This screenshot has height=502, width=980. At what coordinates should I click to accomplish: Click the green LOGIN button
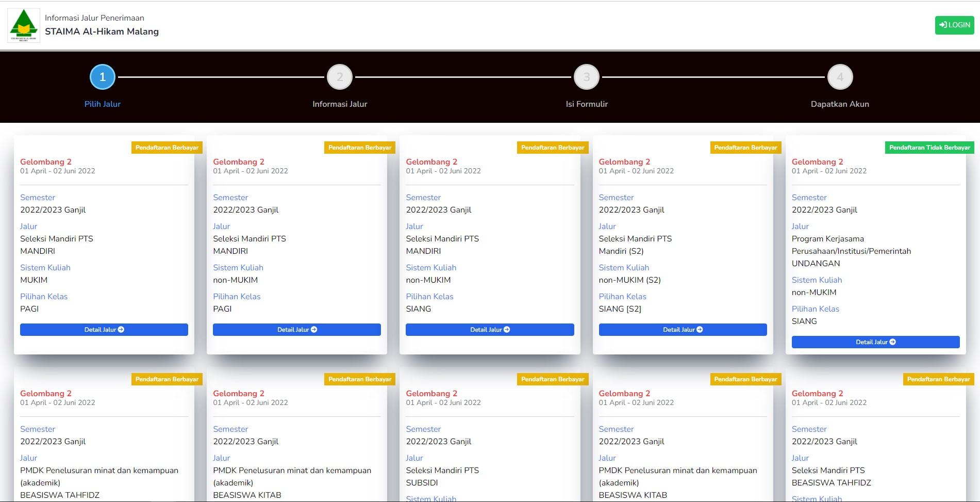click(x=954, y=25)
